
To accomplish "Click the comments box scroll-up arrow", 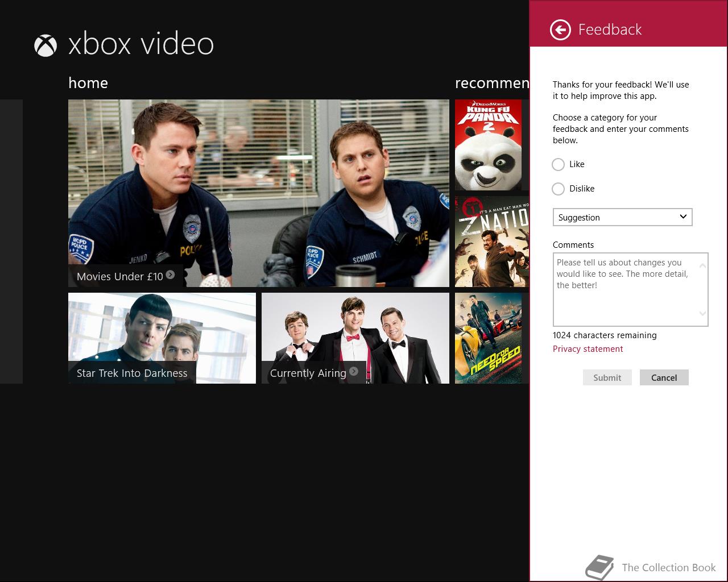I will pos(703,265).
